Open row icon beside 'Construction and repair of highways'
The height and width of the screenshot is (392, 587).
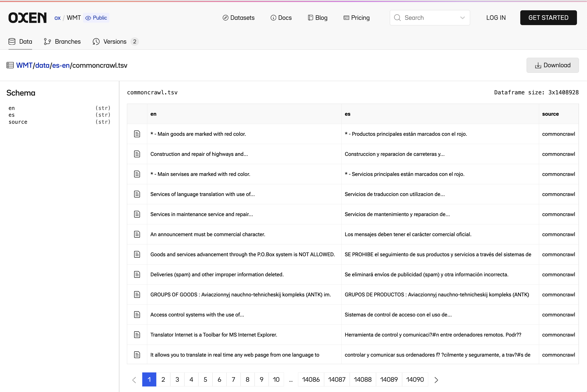point(137,154)
